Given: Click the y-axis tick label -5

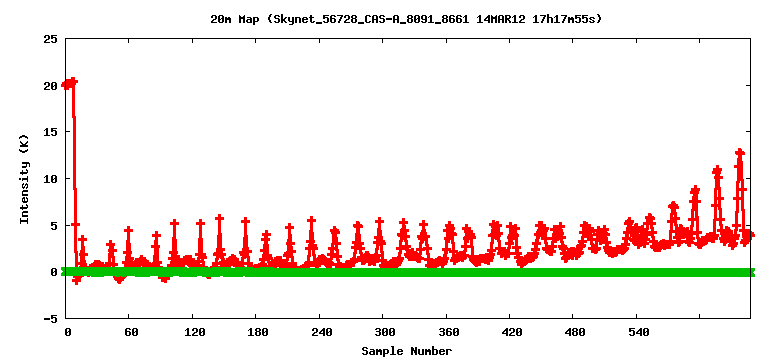Looking at the screenshot, I should click(51, 319).
